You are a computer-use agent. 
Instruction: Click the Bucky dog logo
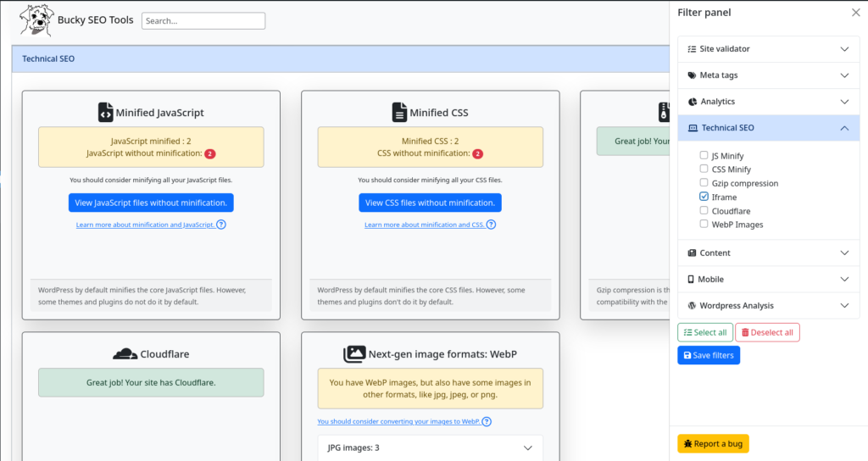tap(36, 20)
